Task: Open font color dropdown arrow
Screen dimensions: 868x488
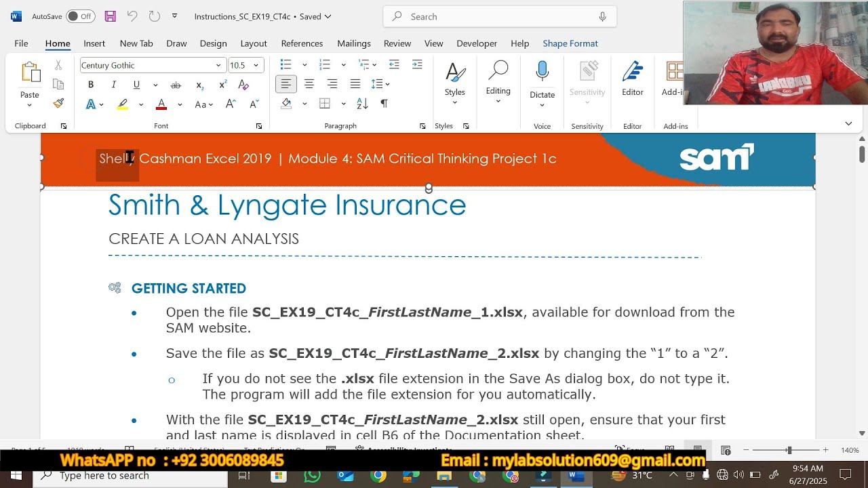Action: [x=180, y=104]
